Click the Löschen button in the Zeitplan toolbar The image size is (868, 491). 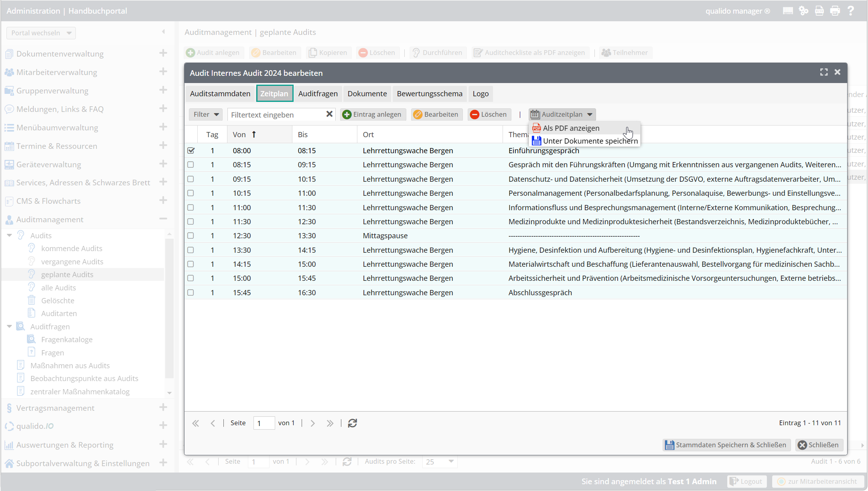489,114
